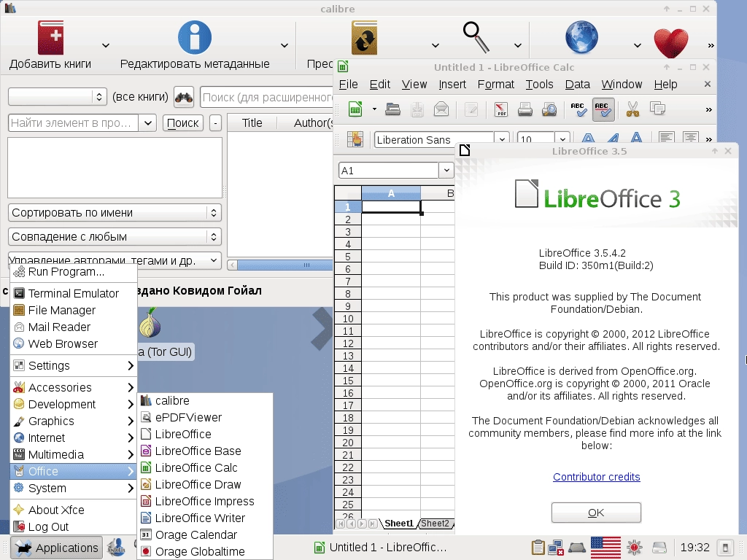747x560 pixels.
Task: Click the '-' button next to Поиск
Action: (215, 122)
